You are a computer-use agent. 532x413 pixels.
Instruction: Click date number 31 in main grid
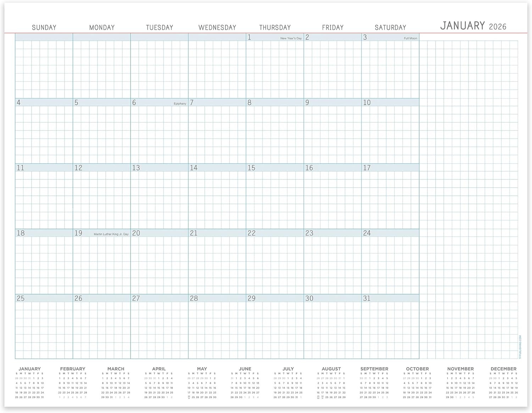click(367, 298)
